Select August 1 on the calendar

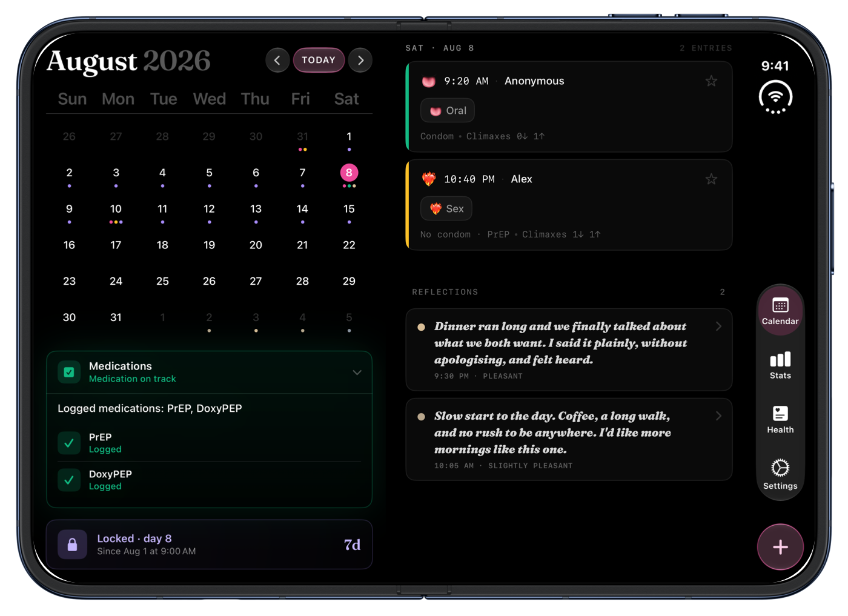[349, 137]
